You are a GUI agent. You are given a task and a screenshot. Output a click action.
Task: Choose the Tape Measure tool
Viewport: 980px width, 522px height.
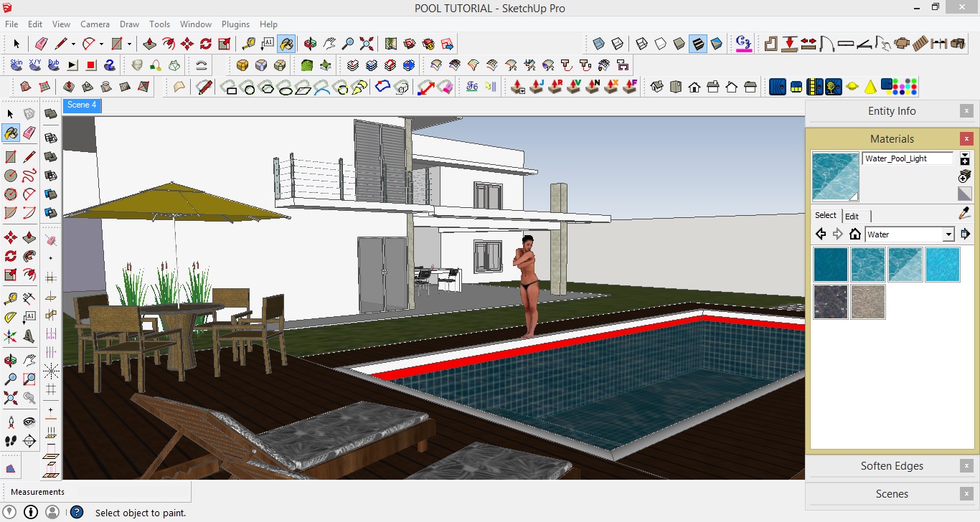[249, 44]
